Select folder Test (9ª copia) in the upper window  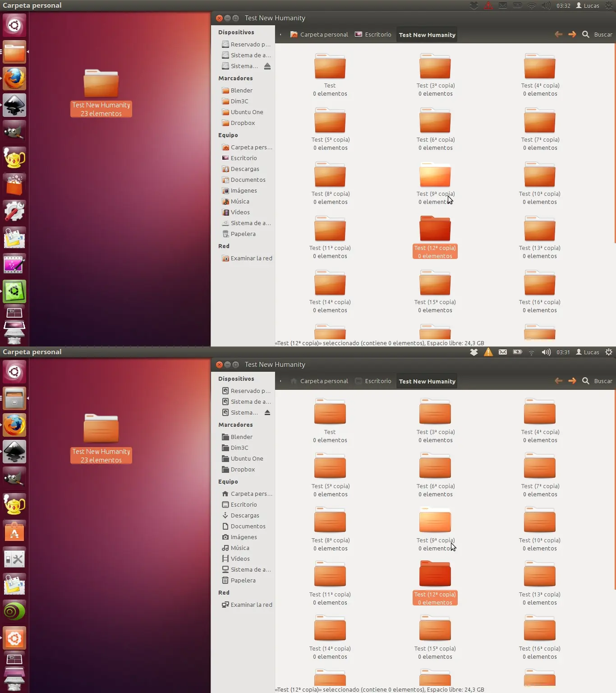tap(435, 183)
